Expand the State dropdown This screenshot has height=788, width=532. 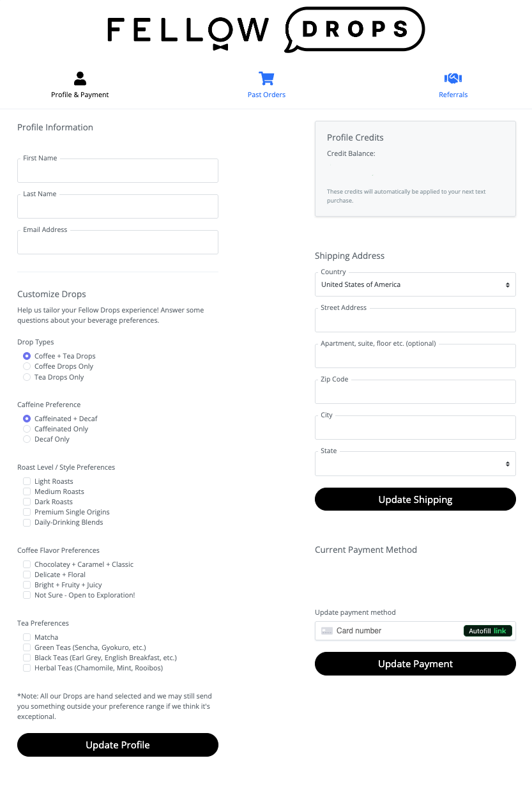(x=415, y=464)
